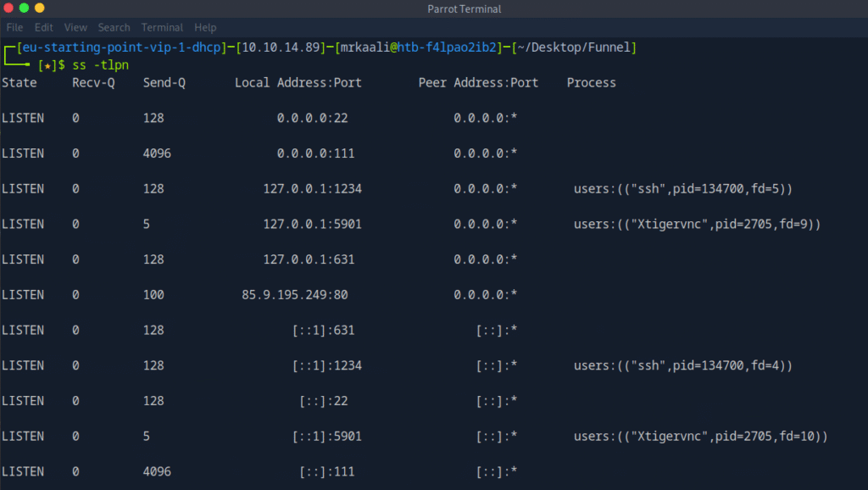The image size is (868, 490).
Task: Open the File menu
Action: (14, 27)
